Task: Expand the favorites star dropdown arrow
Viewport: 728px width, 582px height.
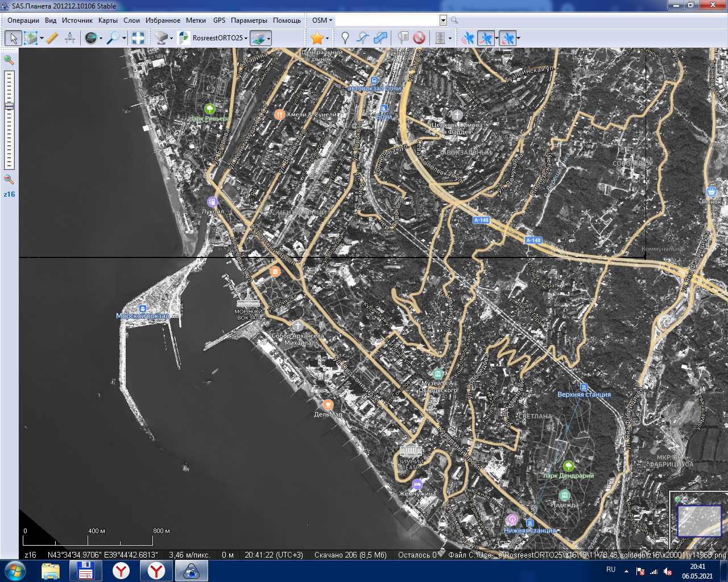Action: [x=328, y=38]
